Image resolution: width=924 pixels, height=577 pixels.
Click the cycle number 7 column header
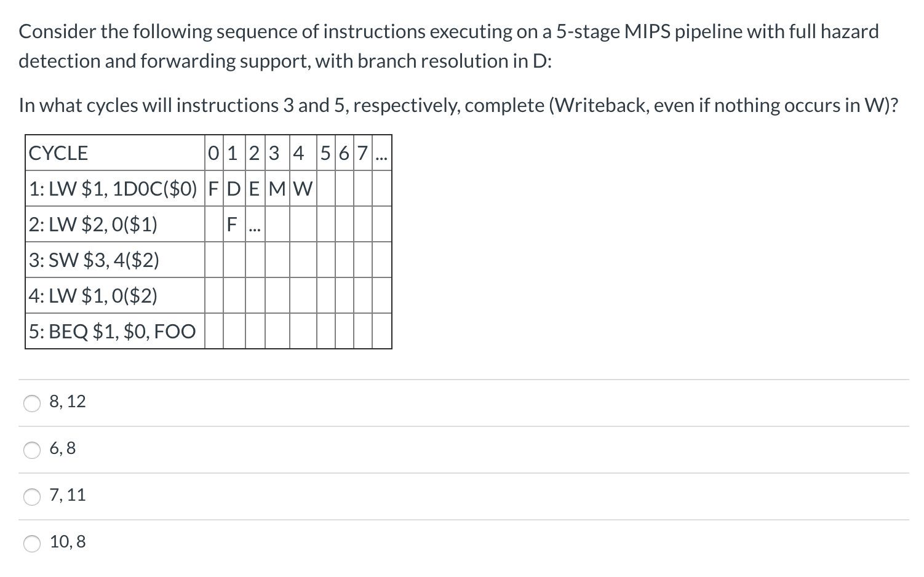tap(363, 153)
